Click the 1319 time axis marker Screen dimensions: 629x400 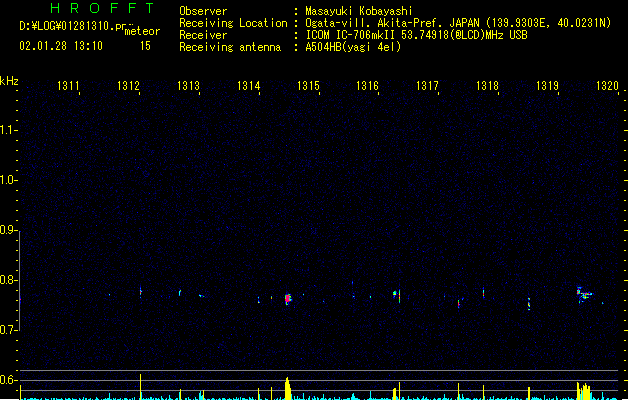[x=547, y=86]
